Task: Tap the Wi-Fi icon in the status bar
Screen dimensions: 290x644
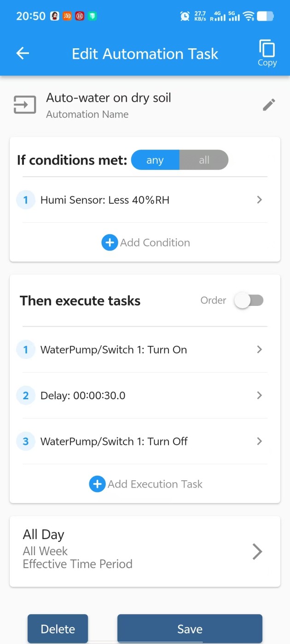Action: [248, 15]
